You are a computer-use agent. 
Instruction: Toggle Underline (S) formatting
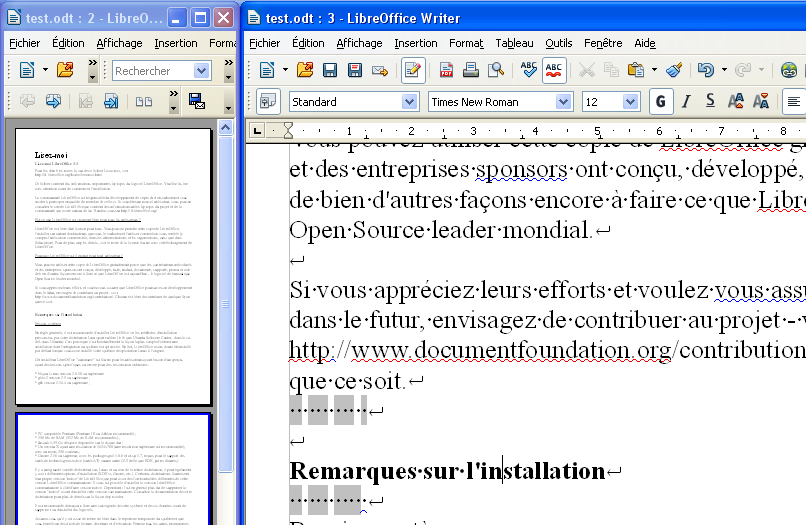click(710, 102)
